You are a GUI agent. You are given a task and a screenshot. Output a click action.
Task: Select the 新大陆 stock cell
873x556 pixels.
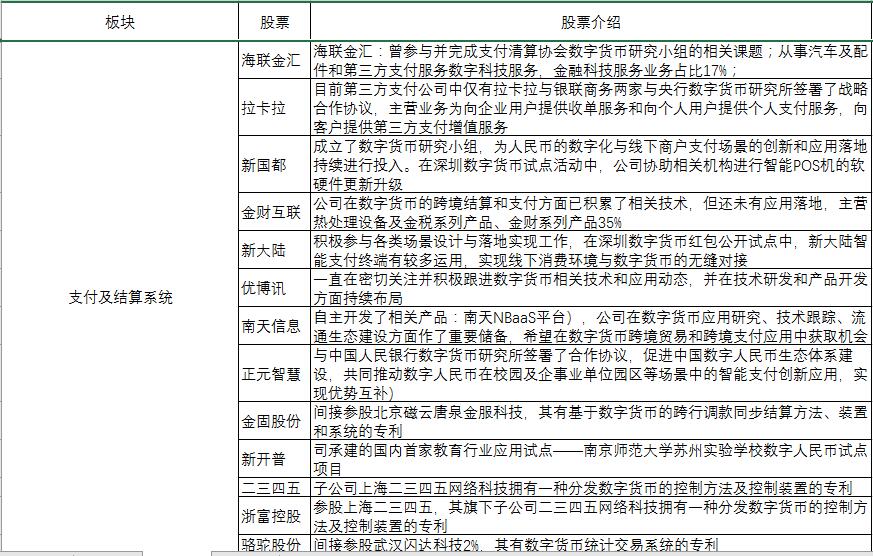274,249
